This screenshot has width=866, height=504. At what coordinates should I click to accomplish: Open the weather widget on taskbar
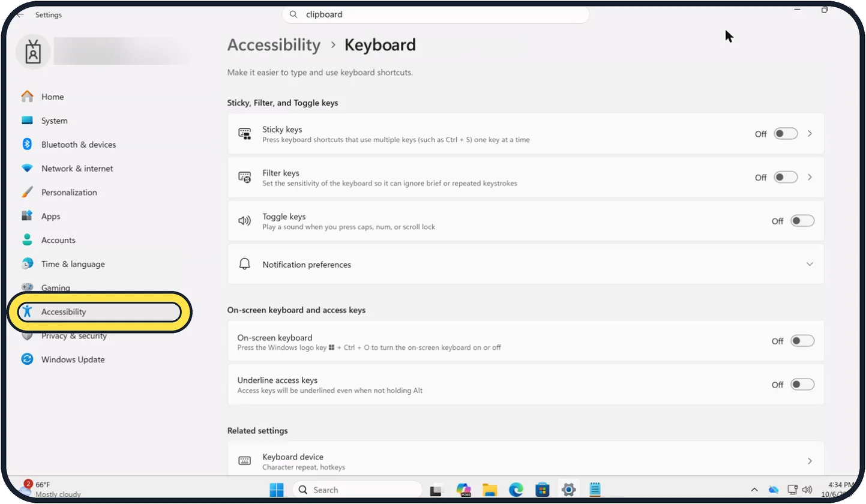click(51, 489)
